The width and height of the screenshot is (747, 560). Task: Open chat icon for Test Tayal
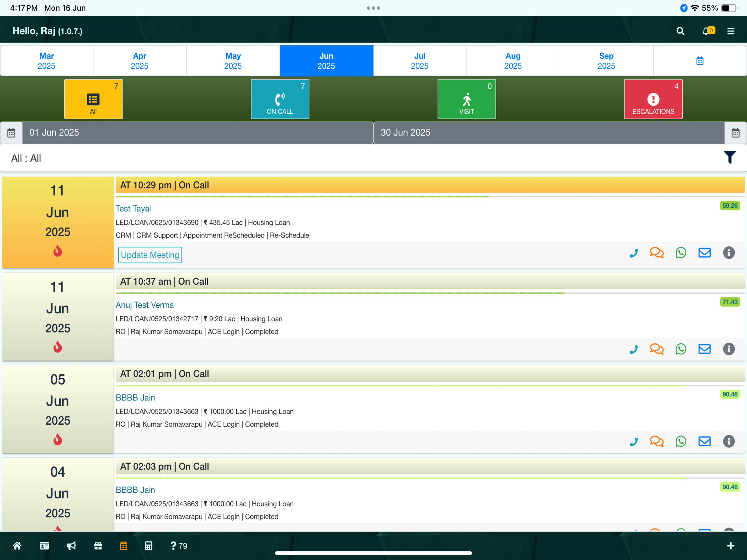(657, 253)
